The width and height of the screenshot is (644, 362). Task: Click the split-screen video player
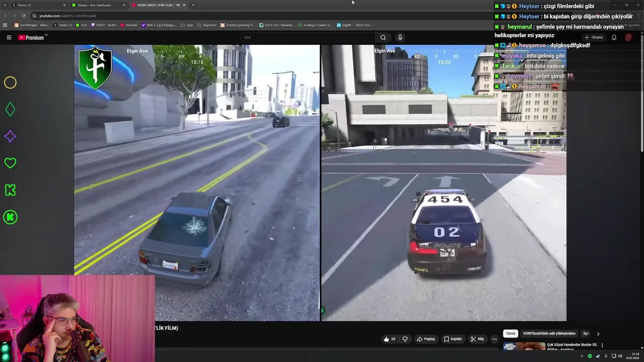coord(320,183)
